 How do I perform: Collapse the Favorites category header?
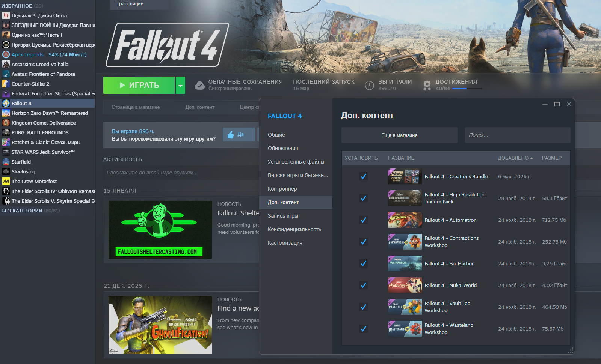tap(22, 6)
